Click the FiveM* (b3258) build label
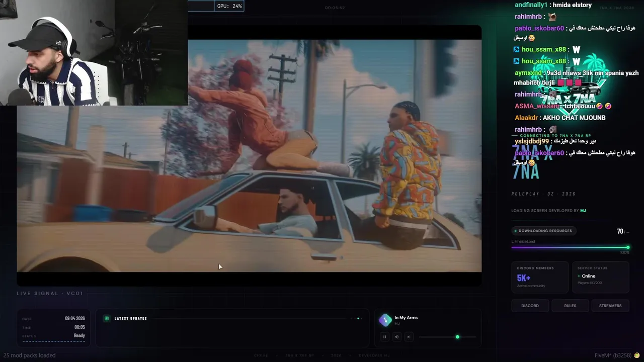 [x=613, y=355]
